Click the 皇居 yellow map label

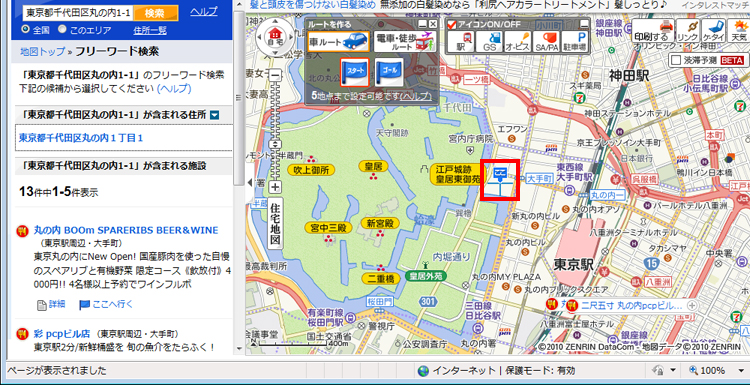(x=373, y=166)
